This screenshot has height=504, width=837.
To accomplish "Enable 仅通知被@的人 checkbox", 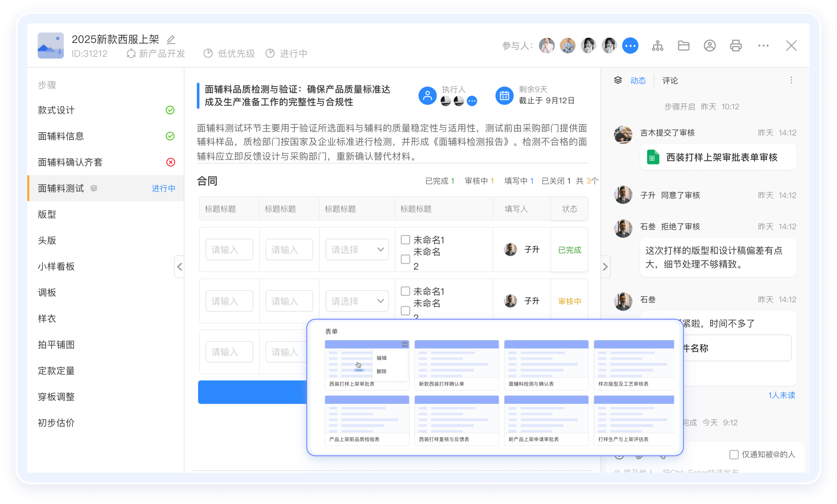I will click(734, 454).
